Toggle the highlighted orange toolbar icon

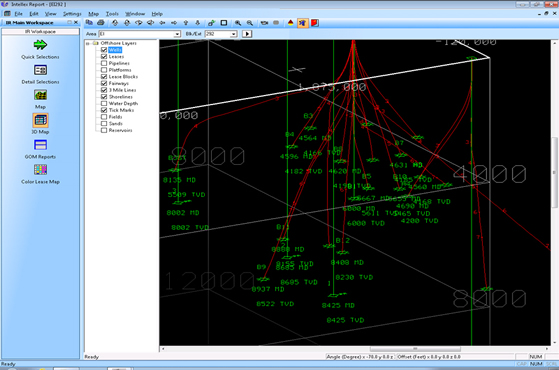pyautogui.click(x=302, y=23)
